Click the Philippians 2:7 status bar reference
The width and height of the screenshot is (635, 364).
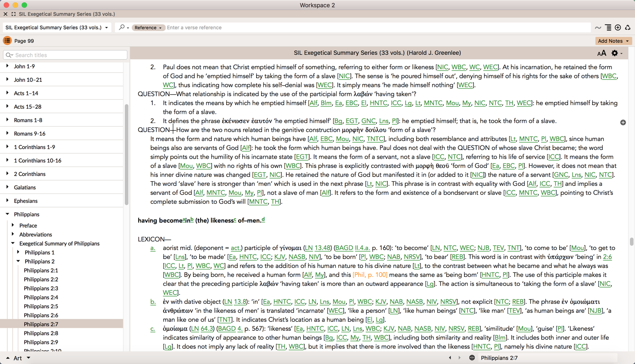coord(499,358)
